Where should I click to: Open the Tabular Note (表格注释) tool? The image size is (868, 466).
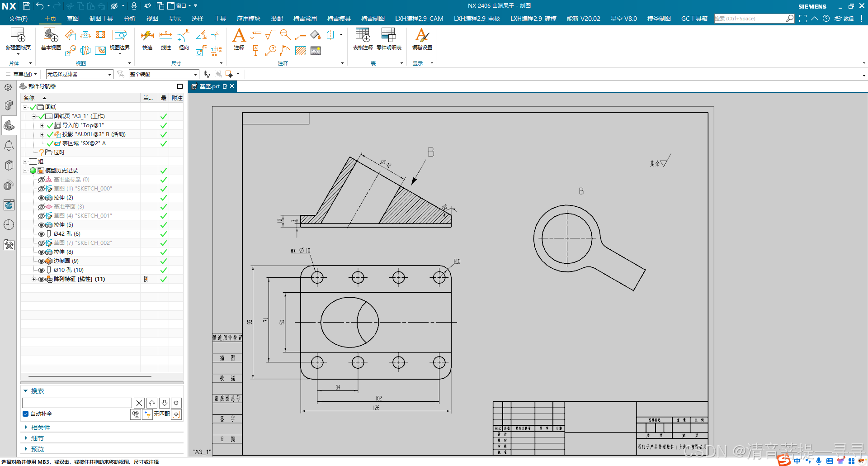tap(363, 35)
